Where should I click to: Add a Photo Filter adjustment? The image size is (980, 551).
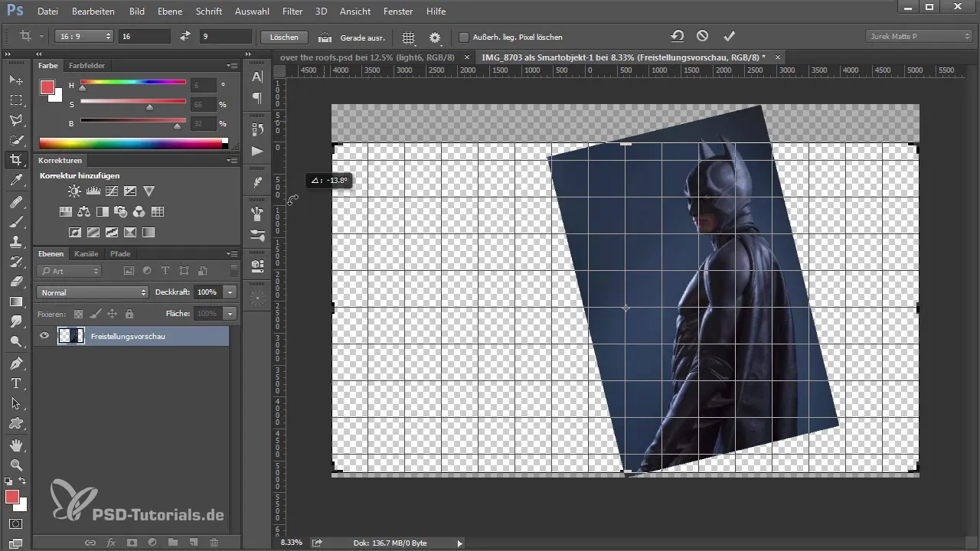point(121,212)
